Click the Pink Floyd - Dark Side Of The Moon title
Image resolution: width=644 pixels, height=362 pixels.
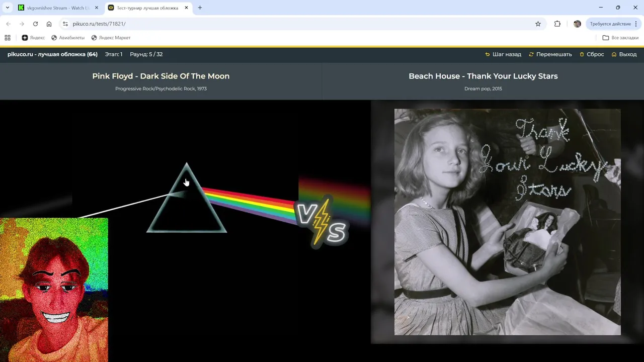161,76
